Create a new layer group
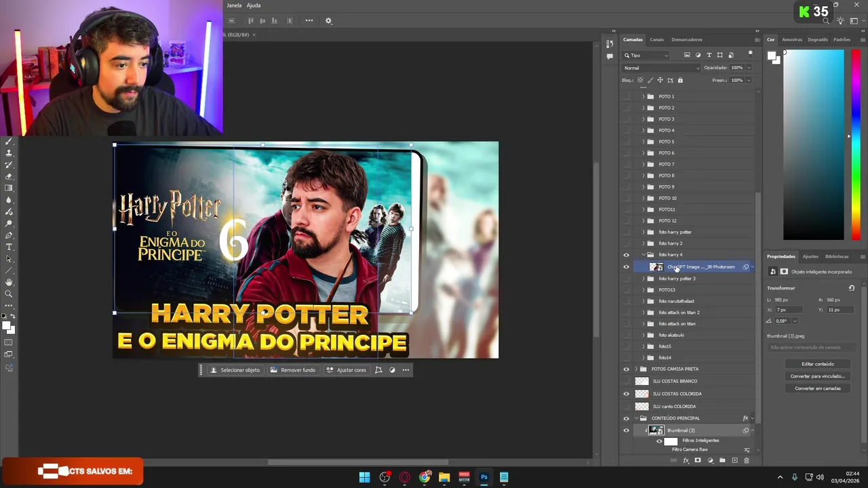The width and height of the screenshot is (868, 488). coord(722,461)
